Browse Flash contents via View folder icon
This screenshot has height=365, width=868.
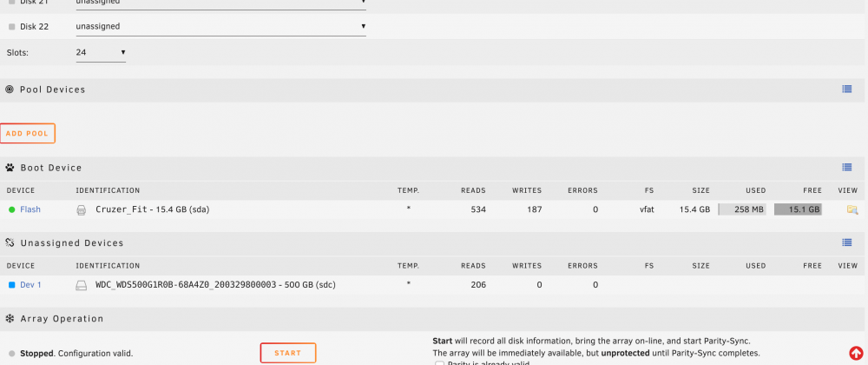point(852,209)
